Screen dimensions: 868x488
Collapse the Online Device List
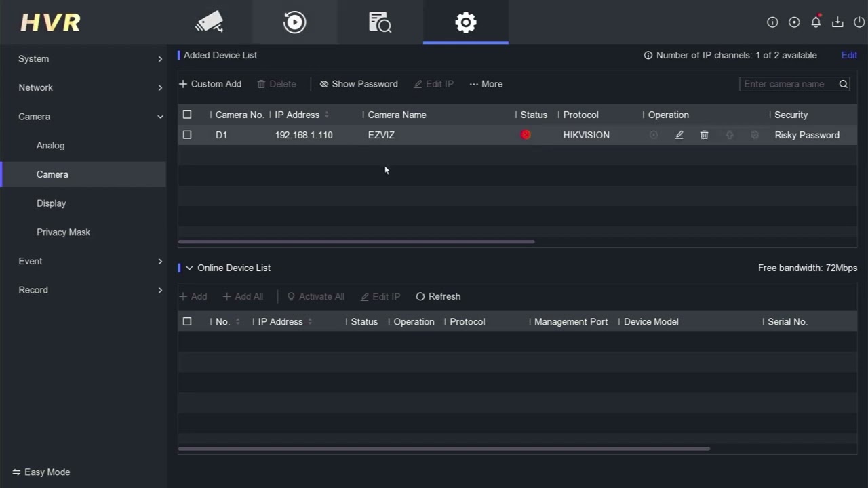[x=189, y=268]
